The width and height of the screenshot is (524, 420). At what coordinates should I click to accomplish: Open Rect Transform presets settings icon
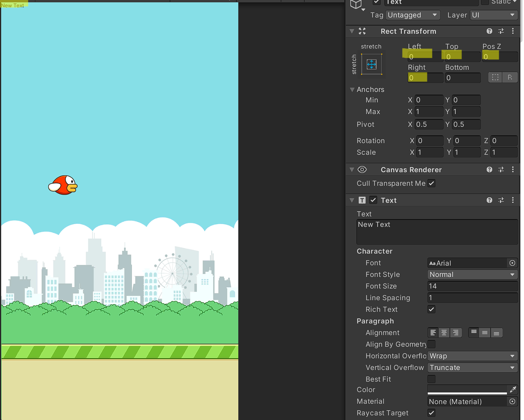501,31
